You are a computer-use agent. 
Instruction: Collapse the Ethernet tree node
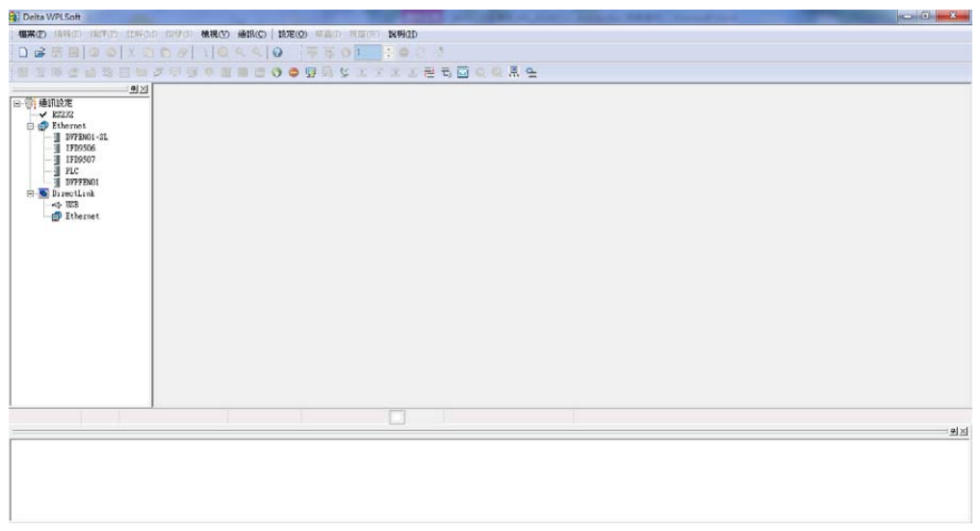pyautogui.click(x=30, y=126)
